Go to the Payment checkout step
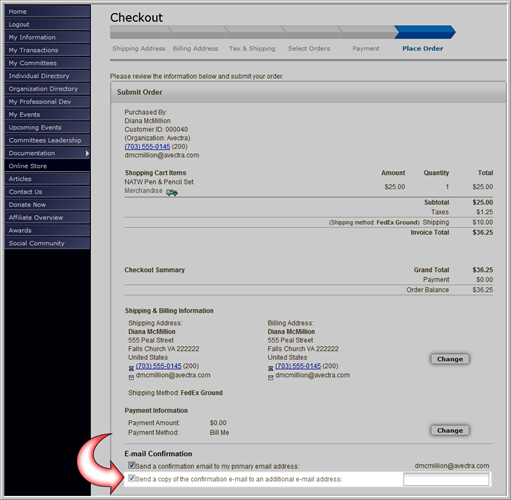The image size is (511, 500). [366, 49]
